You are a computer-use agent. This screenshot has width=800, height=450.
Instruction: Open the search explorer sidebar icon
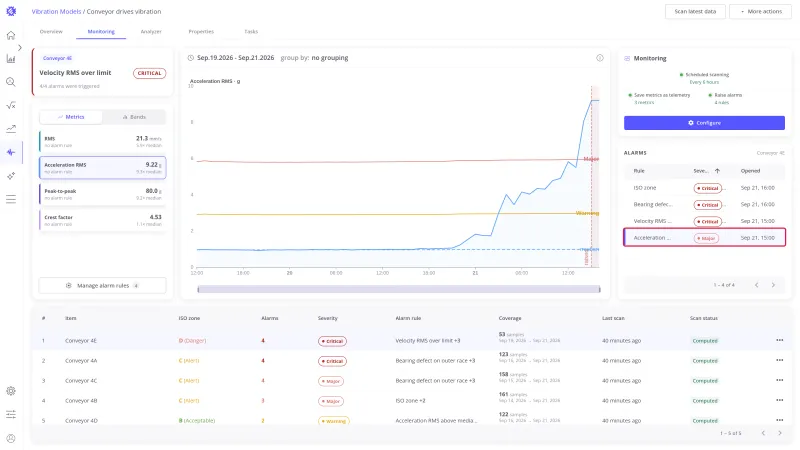(11, 82)
